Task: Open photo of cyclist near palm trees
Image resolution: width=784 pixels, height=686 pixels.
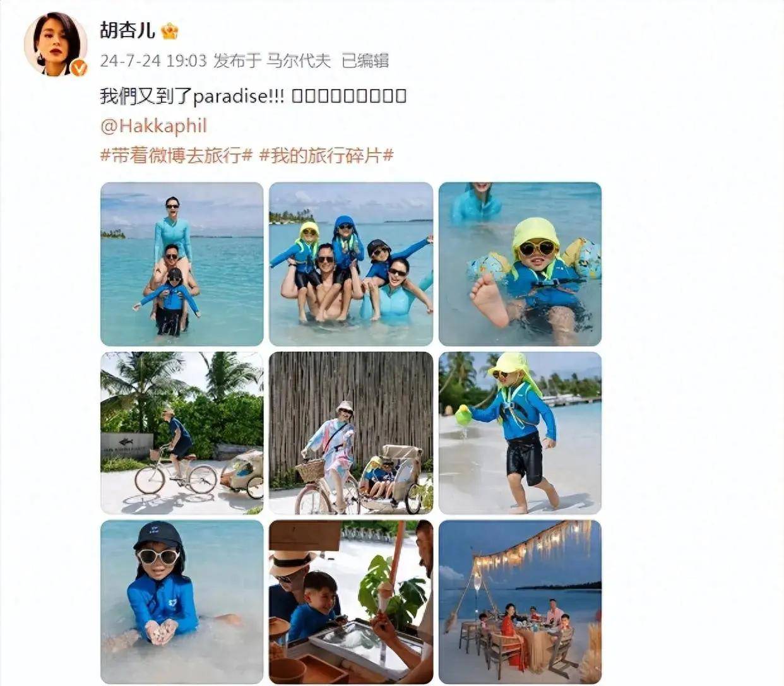Action: point(182,433)
